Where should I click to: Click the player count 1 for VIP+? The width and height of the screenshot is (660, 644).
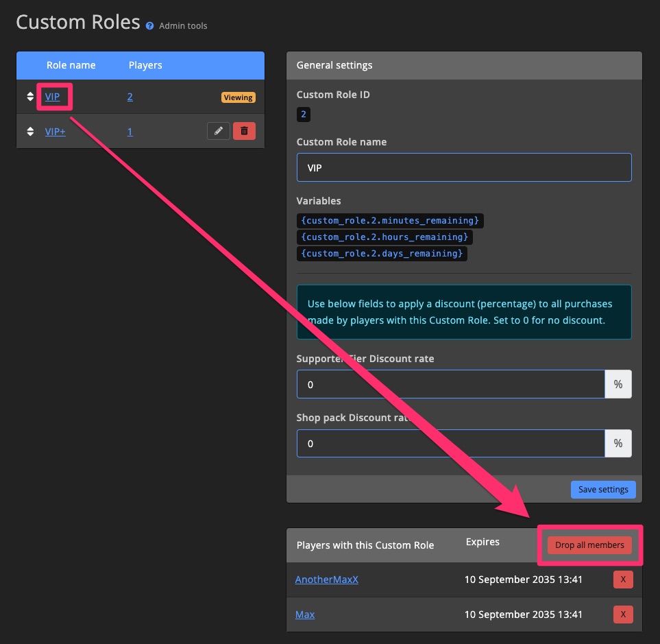point(130,131)
